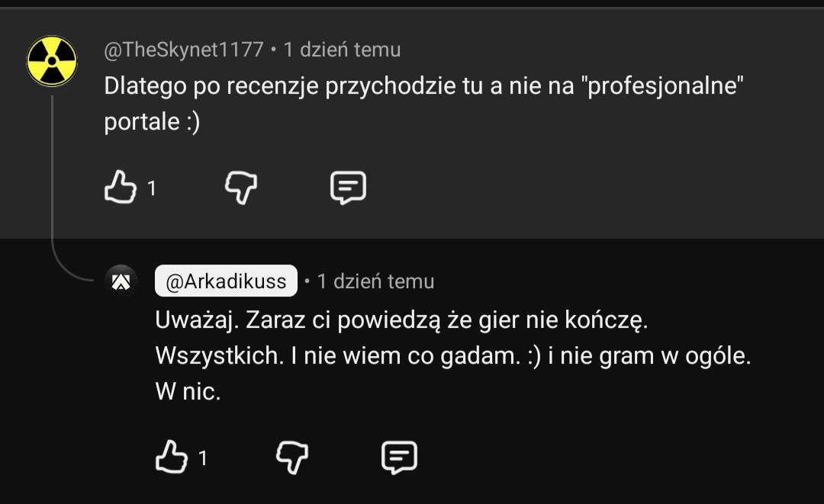The width and height of the screenshot is (824, 504).
Task: Click the "portale :)" comment line
Action: coord(152,122)
